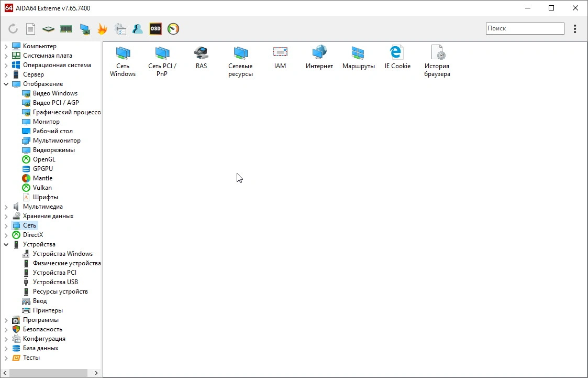Select GPGPU tree item
588x378 pixels.
[43, 168]
